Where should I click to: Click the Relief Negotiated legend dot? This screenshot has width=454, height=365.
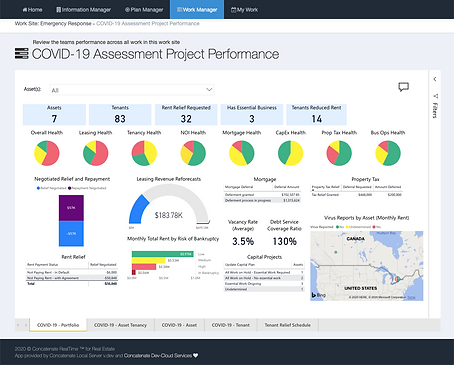pos(38,188)
